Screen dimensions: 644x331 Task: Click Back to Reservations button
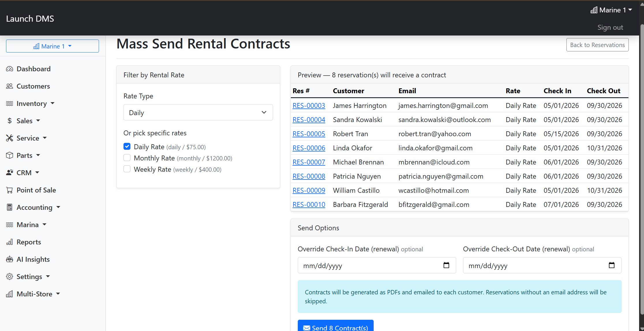(597, 45)
